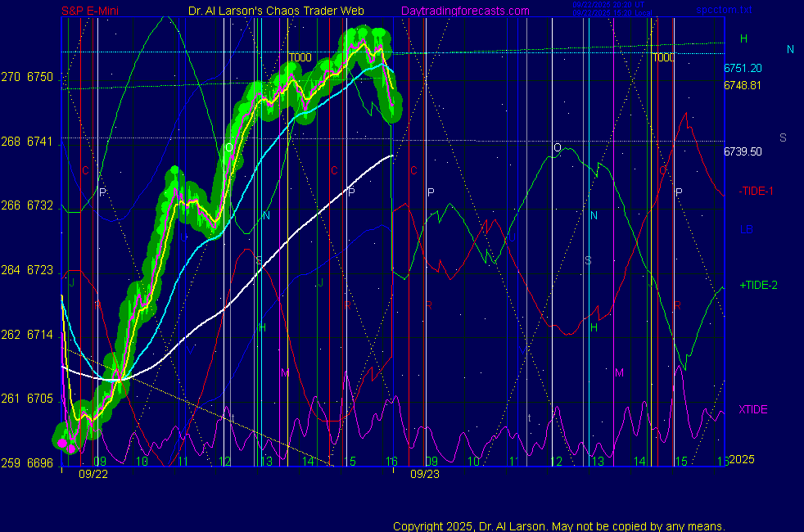804x532 pixels.
Task: Click the Daytradingforecasts.com link
Action: click(x=465, y=11)
